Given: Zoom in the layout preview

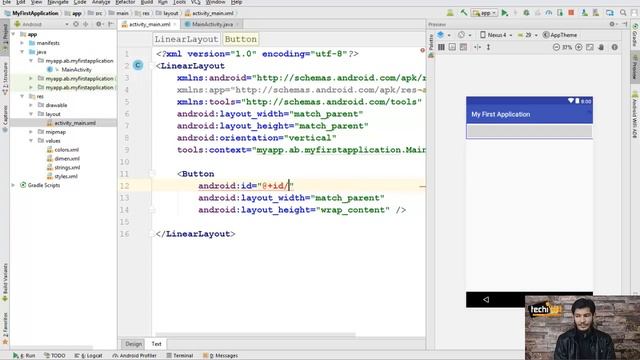Looking at the screenshot, I should pyautogui.click(x=578, y=47).
